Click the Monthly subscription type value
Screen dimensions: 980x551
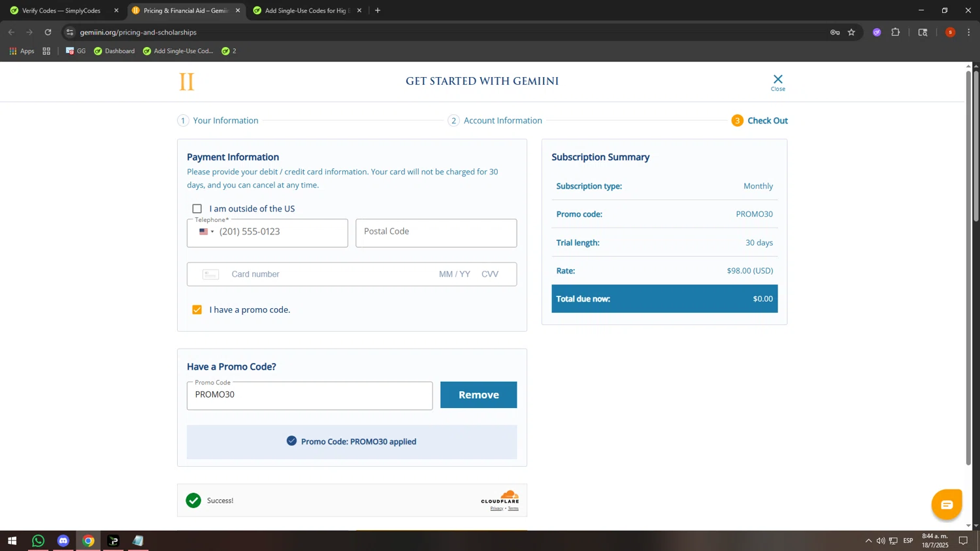click(758, 186)
